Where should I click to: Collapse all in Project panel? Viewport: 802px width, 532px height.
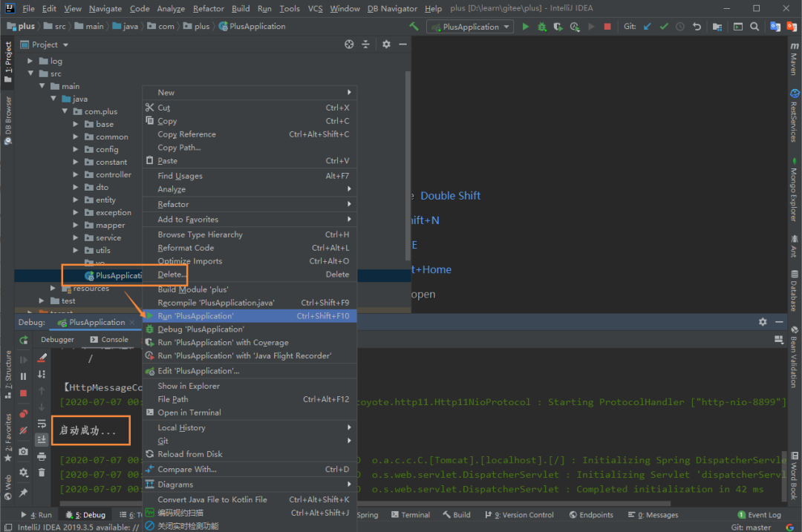click(365, 45)
